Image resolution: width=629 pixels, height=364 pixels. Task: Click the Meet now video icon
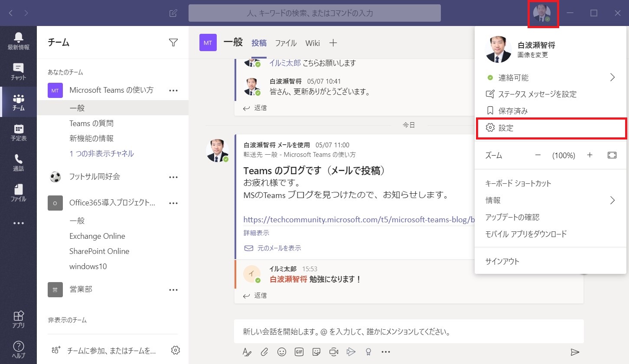[334, 352]
